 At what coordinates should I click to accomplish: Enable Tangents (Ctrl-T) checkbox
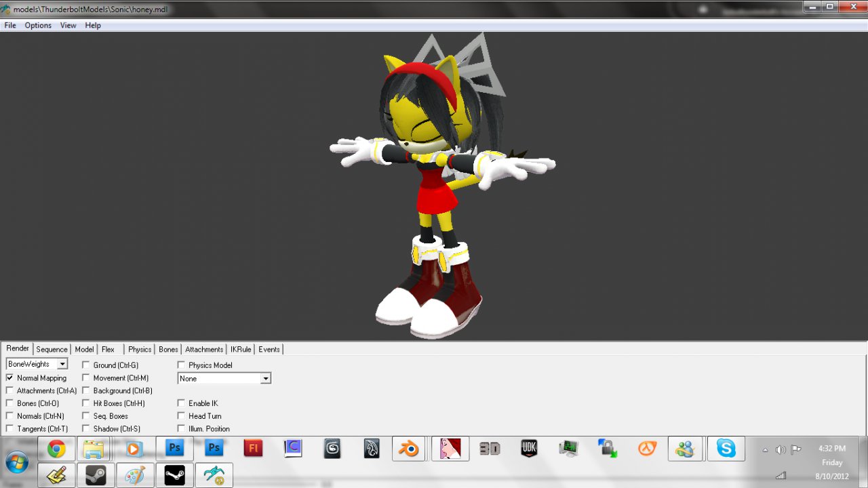[9, 428]
